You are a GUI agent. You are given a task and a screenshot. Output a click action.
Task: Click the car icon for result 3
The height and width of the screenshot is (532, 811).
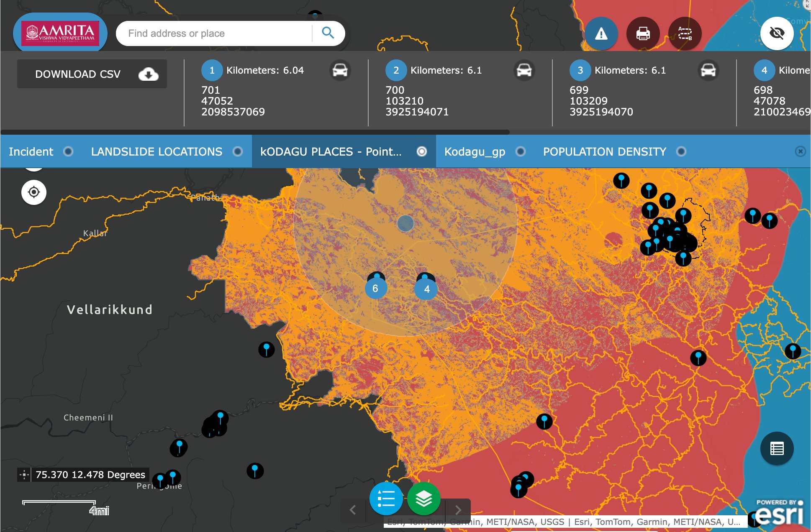point(708,70)
